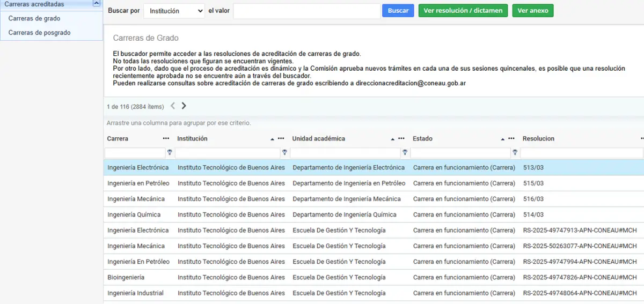Image resolution: width=644 pixels, height=304 pixels.
Task: Click the Carreras de Grado heading
Action: click(145, 38)
